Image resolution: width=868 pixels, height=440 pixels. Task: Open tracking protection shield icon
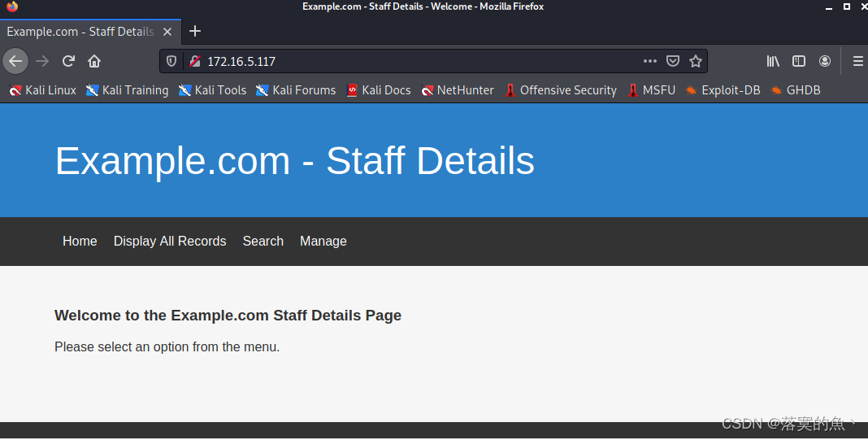[171, 61]
